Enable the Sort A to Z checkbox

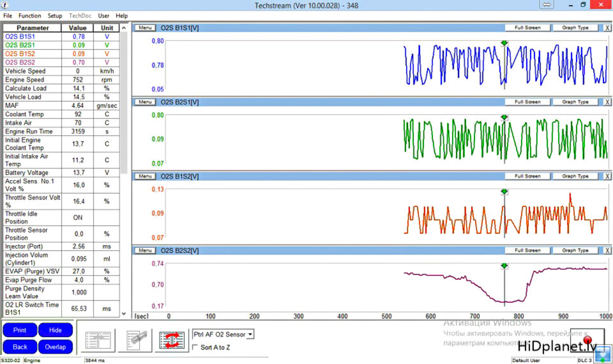pyautogui.click(x=195, y=347)
